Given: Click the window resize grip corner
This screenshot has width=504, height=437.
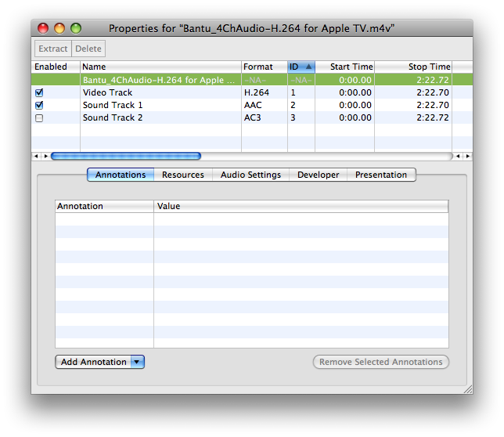Looking at the screenshot, I should pos(468,389).
